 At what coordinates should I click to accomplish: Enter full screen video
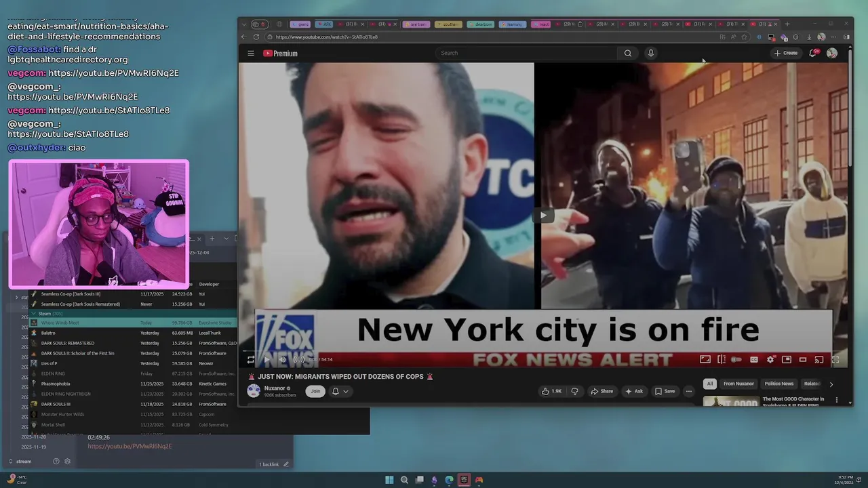point(835,359)
